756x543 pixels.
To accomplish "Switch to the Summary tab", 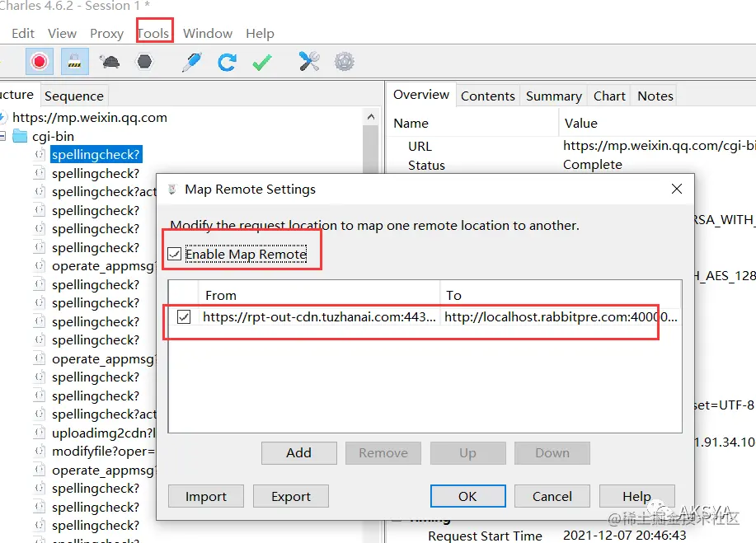I will coord(553,96).
